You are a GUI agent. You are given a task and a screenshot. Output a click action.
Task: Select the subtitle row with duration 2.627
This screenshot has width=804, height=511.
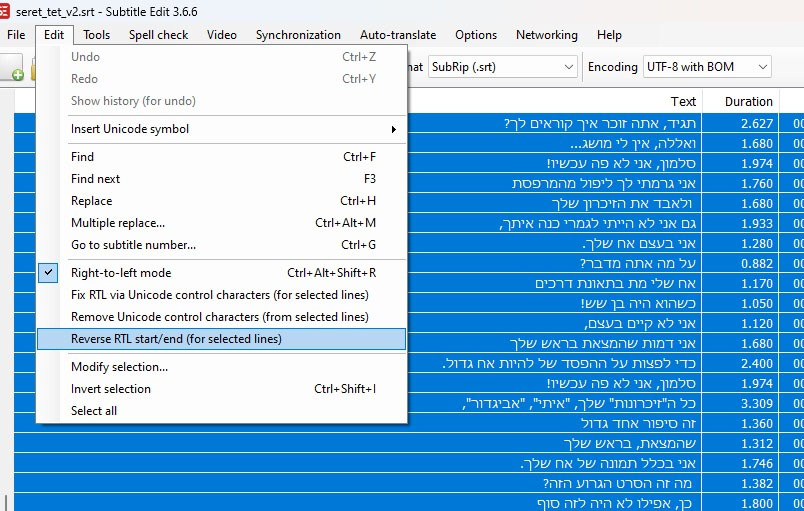click(600, 123)
